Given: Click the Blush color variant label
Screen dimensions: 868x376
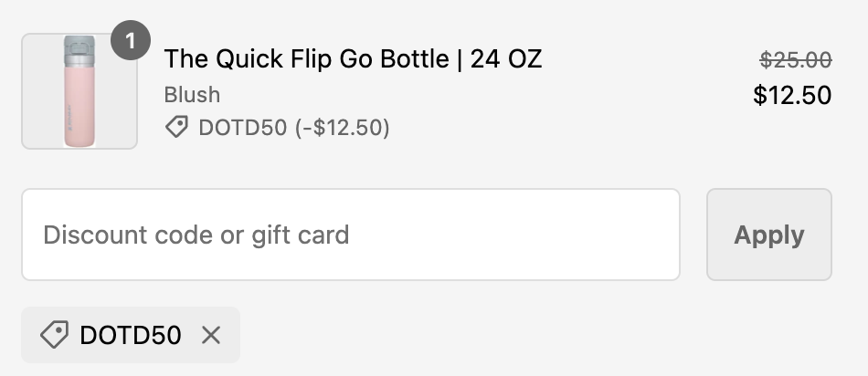Looking at the screenshot, I should tap(192, 95).
